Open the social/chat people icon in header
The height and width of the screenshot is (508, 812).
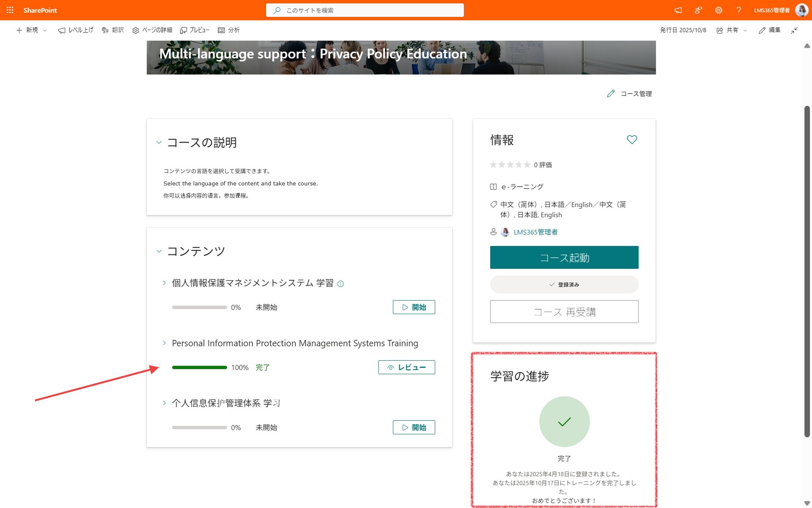pos(698,10)
